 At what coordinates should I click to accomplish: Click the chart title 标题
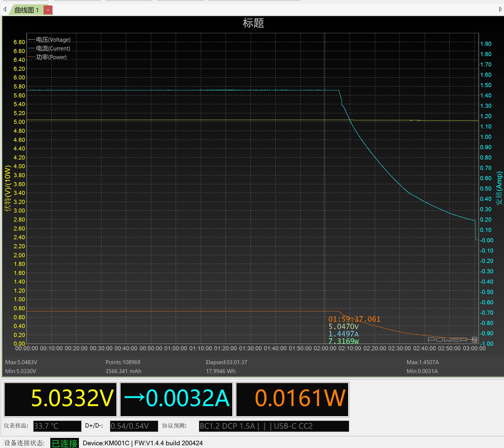click(x=253, y=23)
